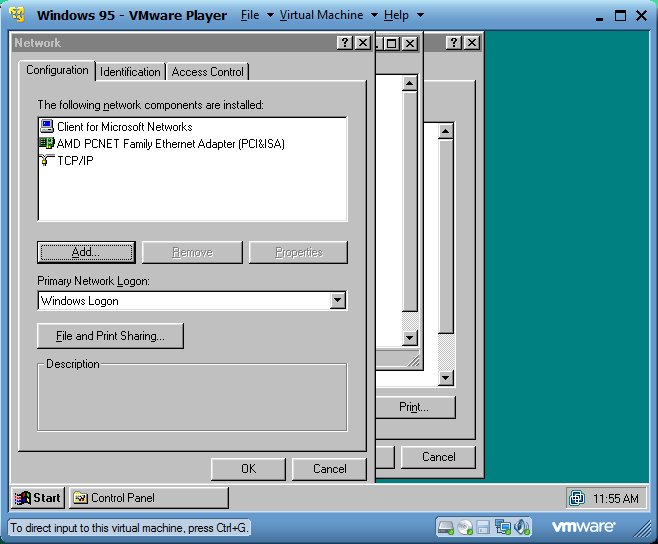Click the vmware logo in status bar

(583, 526)
